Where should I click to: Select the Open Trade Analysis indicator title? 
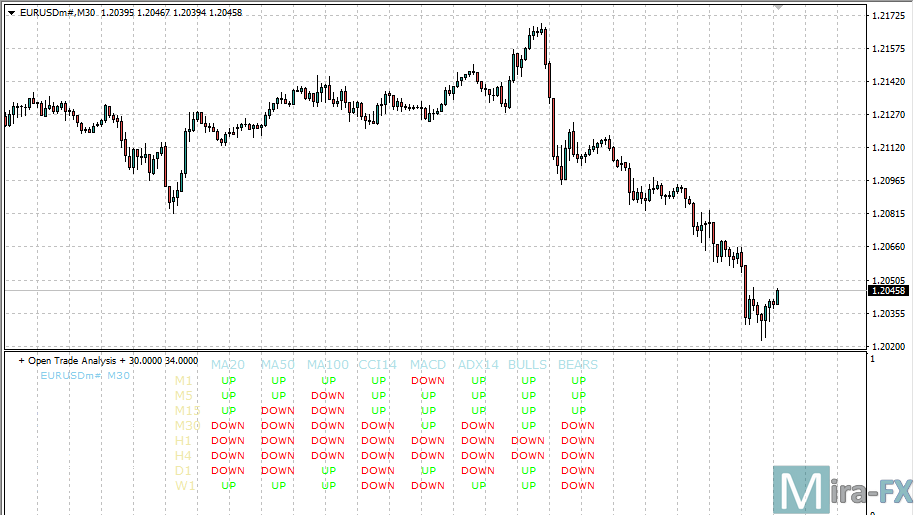coord(107,360)
